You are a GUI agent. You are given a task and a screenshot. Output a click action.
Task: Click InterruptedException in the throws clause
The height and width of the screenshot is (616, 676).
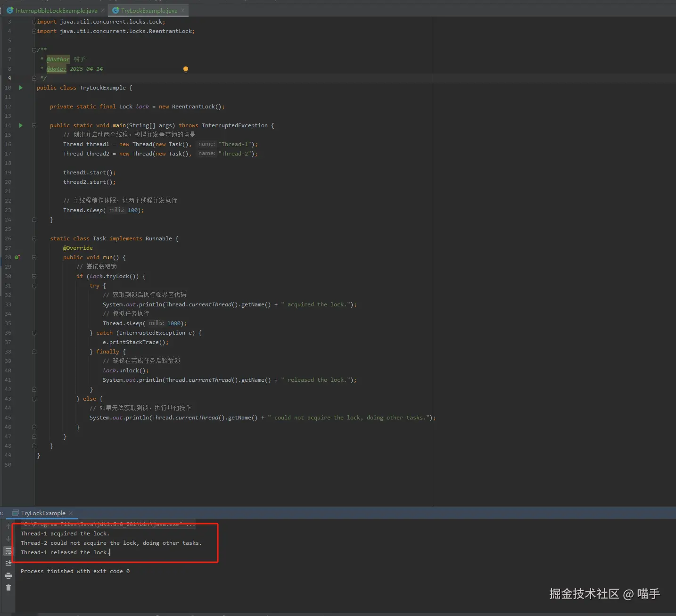point(235,125)
